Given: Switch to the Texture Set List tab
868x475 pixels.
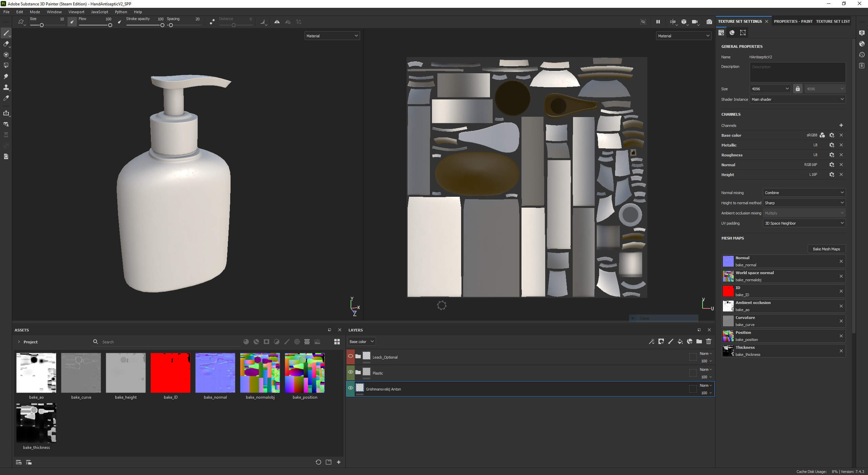Looking at the screenshot, I should tap(833, 21).
